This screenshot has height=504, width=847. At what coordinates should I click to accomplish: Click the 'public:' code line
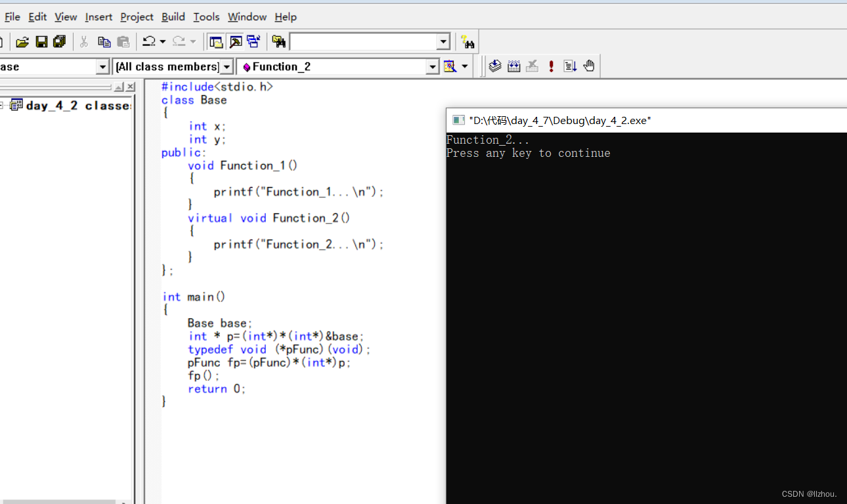coord(184,152)
